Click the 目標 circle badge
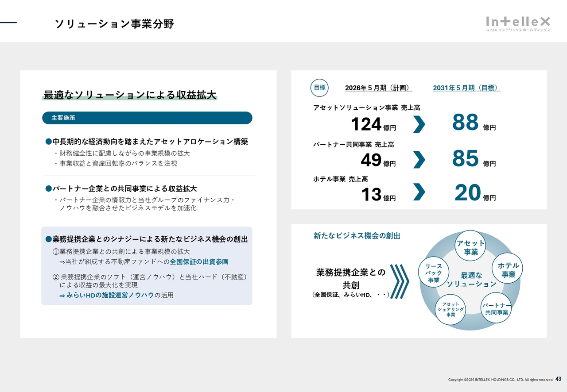 [x=319, y=88]
